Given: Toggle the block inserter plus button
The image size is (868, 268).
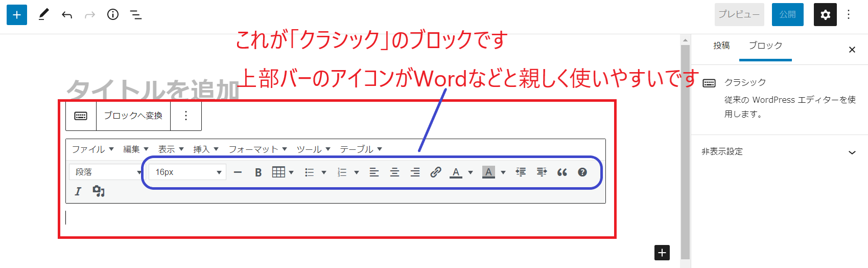Looking at the screenshot, I should (17, 15).
